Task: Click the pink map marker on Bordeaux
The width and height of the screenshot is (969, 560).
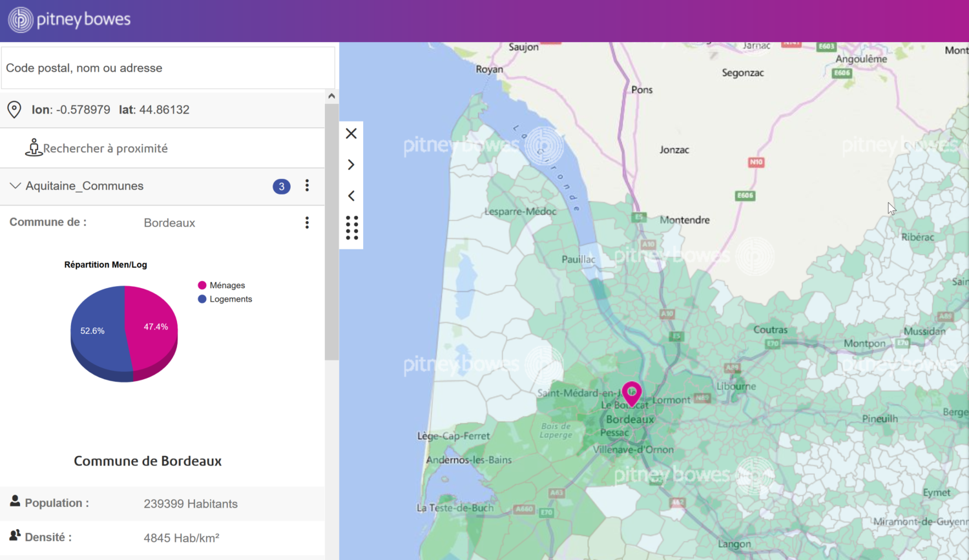Action: click(632, 393)
